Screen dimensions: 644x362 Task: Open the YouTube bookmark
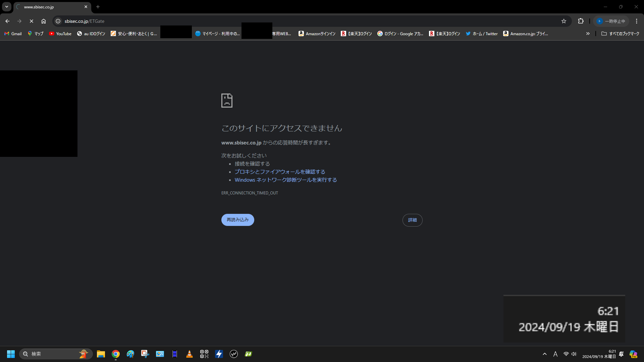[x=60, y=34]
